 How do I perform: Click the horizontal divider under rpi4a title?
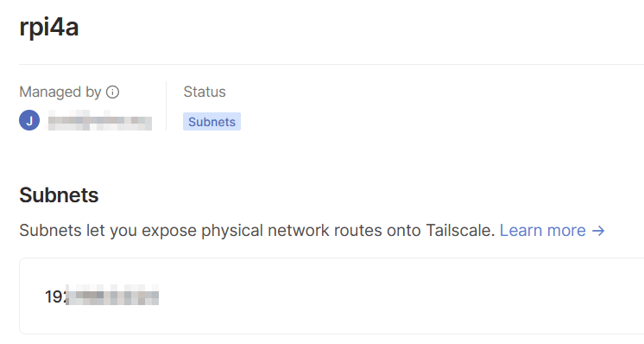(x=331, y=64)
